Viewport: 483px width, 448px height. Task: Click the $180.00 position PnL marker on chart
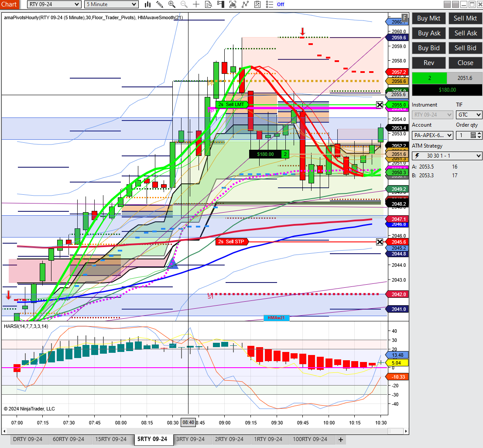pos(265,154)
